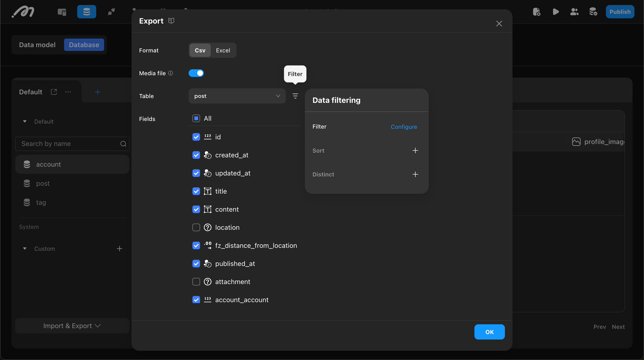Viewport: 644px width, 360px height.
Task: Uncheck the title field
Action: (x=196, y=191)
